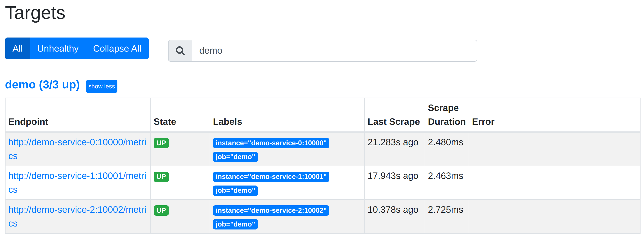
Task: Click instance="demo-service-0:10000" label badge
Action: point(271,143)
